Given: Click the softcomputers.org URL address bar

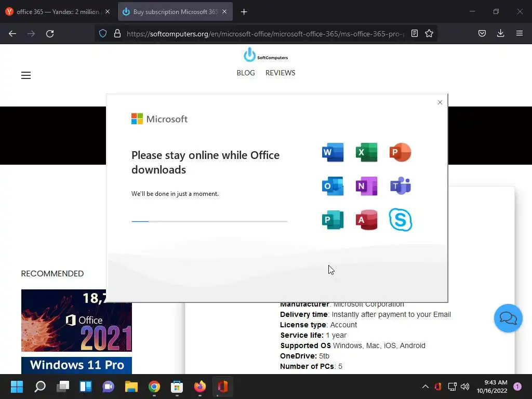Looking at the screenshot, I should pyautogui.click(x=265, y=34).
